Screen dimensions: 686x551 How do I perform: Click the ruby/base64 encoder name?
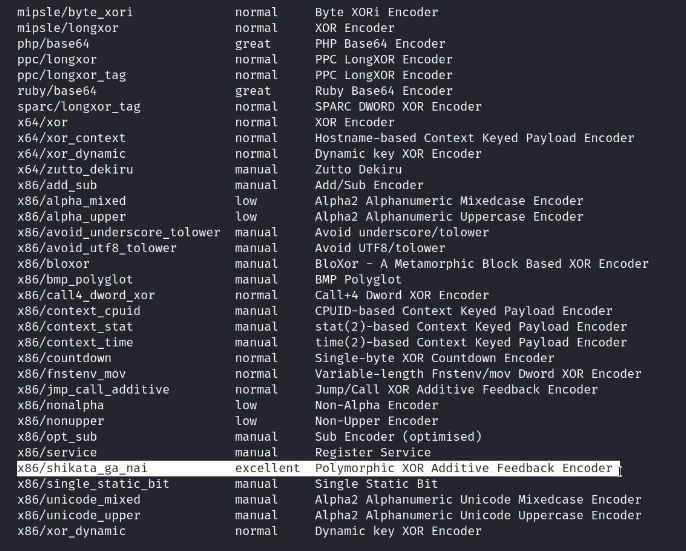point(59,91)
